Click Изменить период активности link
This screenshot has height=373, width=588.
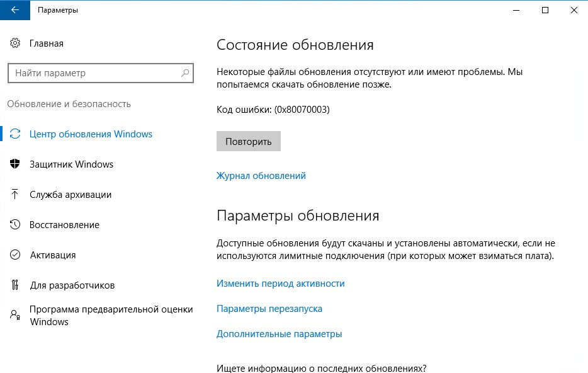pyautogui.click(x=280, y=284)
